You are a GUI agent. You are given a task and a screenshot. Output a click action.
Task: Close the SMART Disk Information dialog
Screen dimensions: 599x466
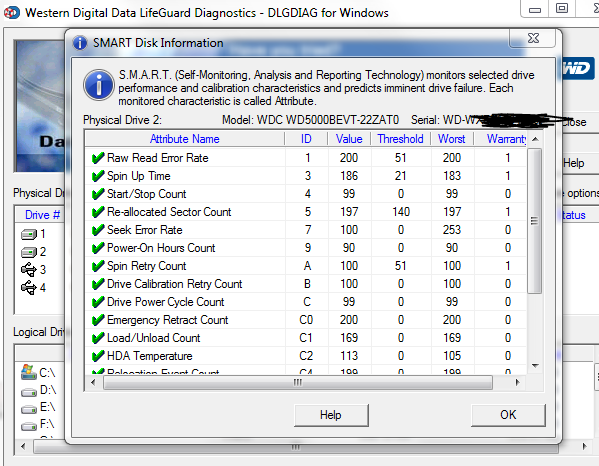tap(533, 38)
